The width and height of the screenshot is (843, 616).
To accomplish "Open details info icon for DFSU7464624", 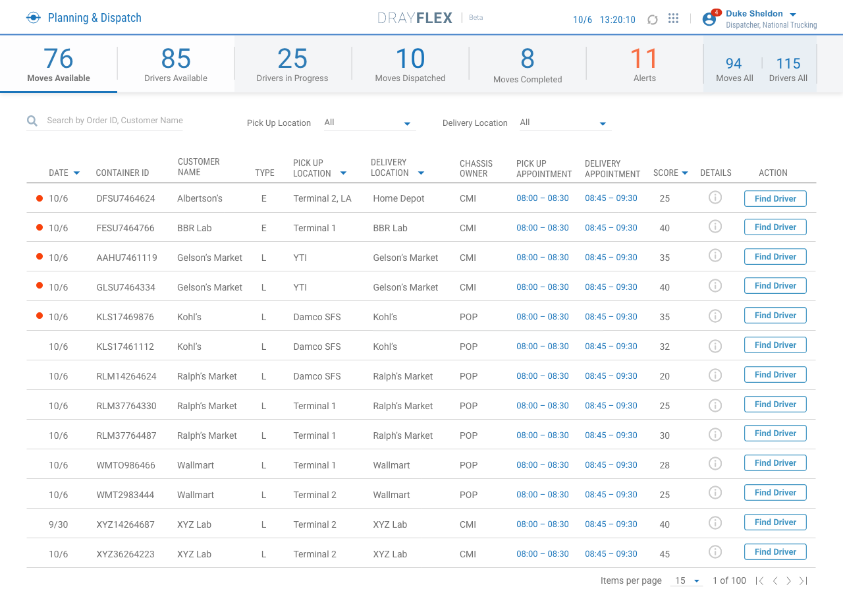I will click(715, 198).
